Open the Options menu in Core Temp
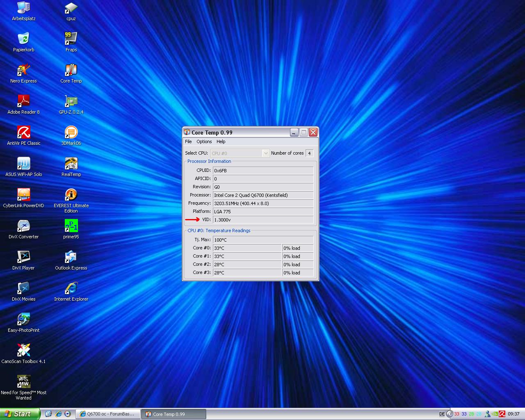Image resolution: width=525 pixels, height=420 pixels. [x=204, y=142]
